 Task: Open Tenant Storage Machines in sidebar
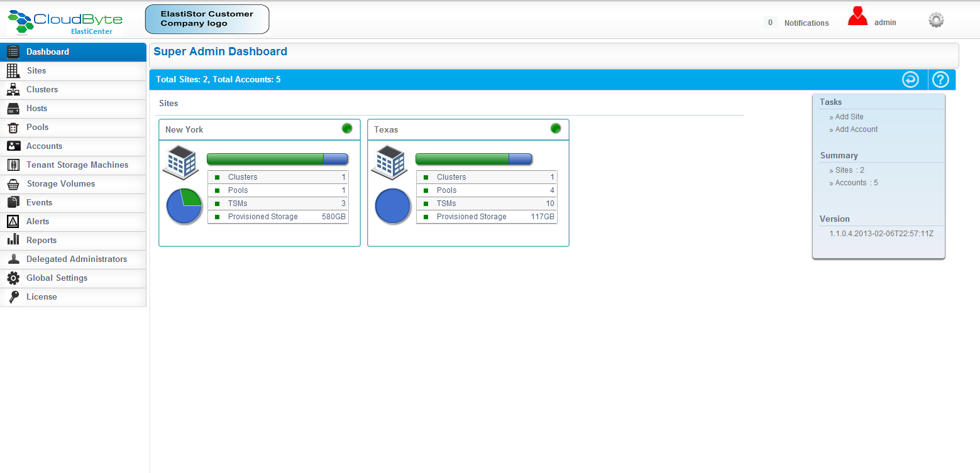(77, 165)
